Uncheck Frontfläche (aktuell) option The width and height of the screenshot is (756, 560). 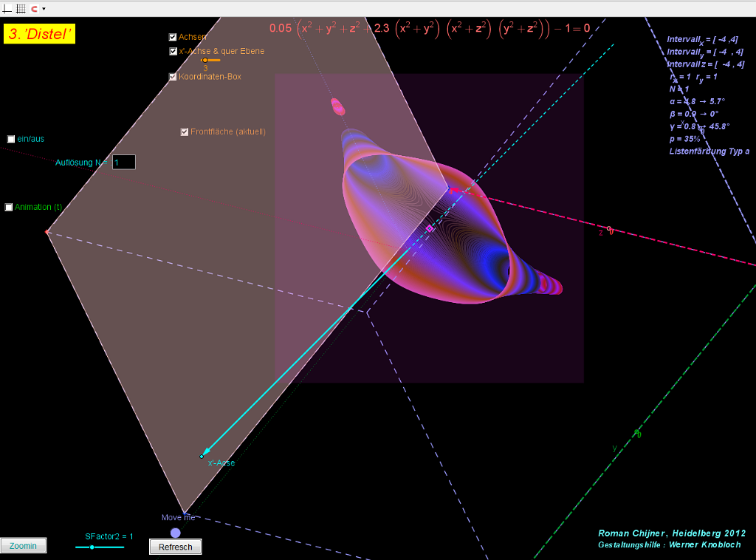point(185,132)
